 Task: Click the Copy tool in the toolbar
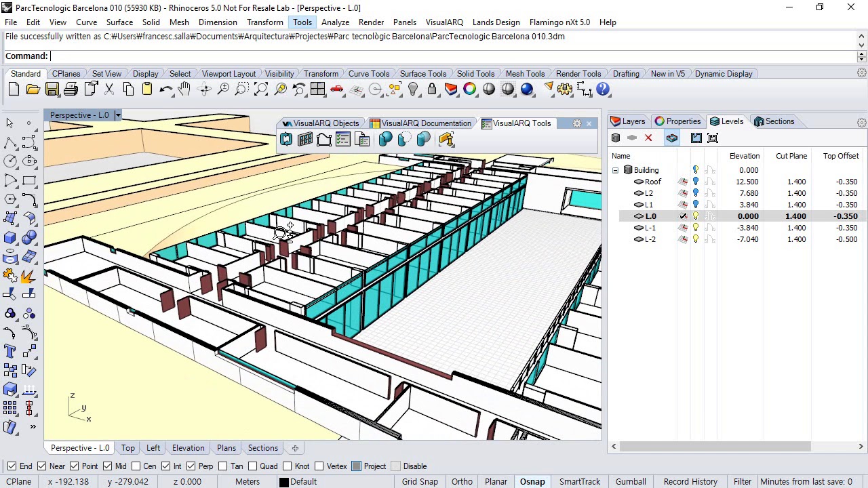pos(128,89)
